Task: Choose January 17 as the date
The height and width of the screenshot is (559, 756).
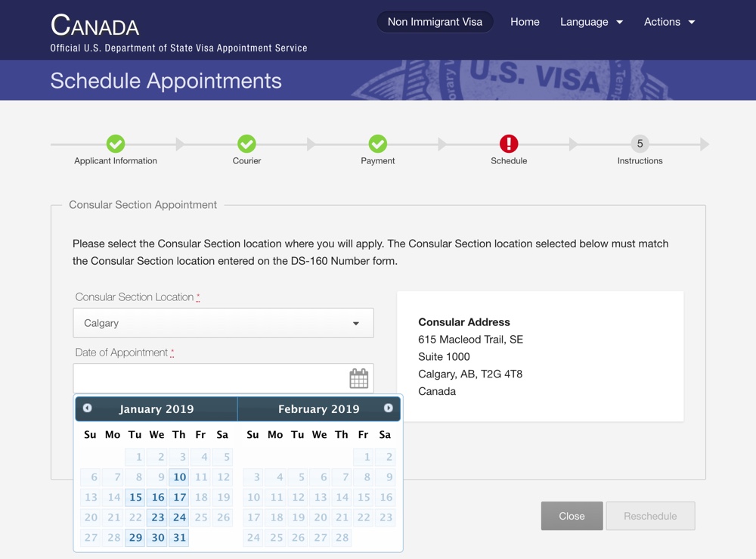Action: click(179, 497)
